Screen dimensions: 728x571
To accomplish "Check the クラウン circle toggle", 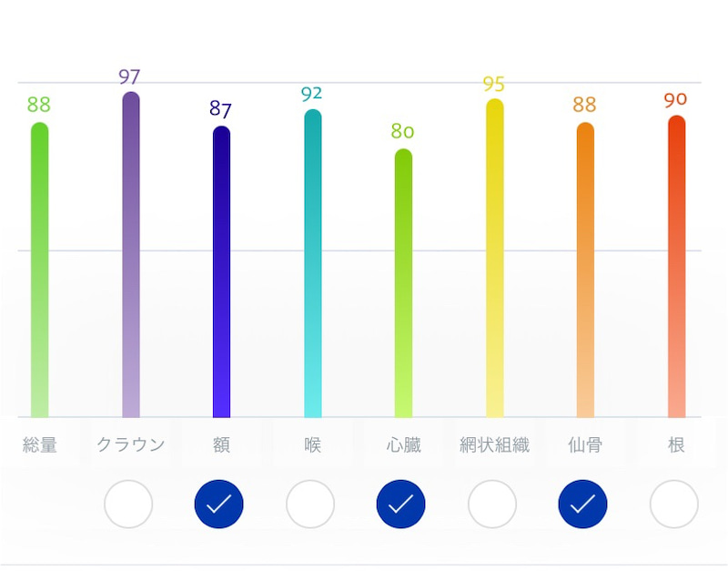I will [128, 505].
